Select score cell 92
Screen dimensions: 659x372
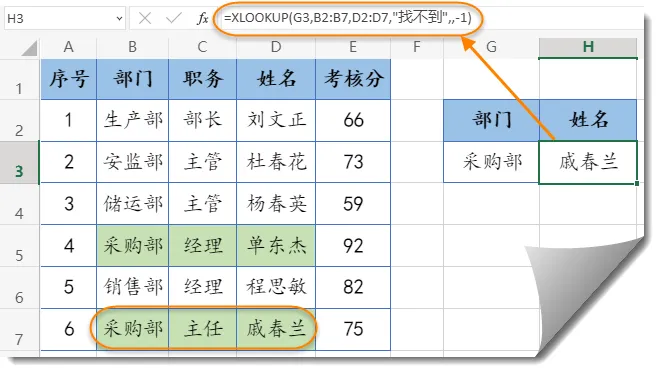click(353, 245)
